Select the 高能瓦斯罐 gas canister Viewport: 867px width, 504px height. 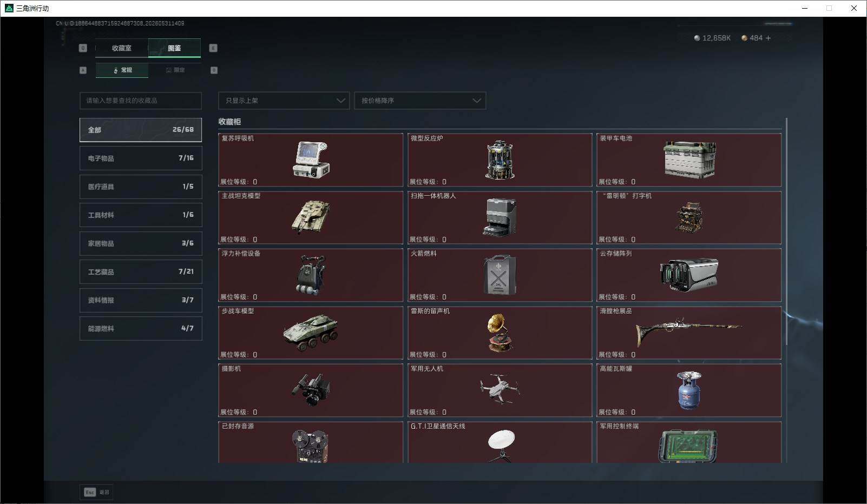(689, 390)
